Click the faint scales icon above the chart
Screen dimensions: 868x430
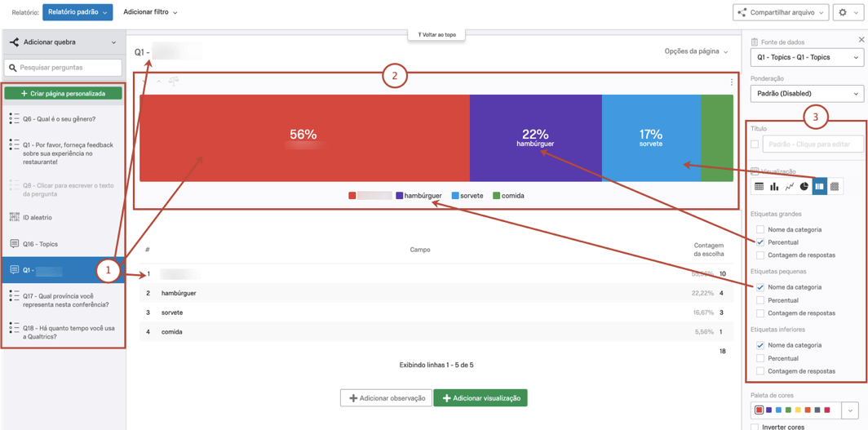point(175,82)
